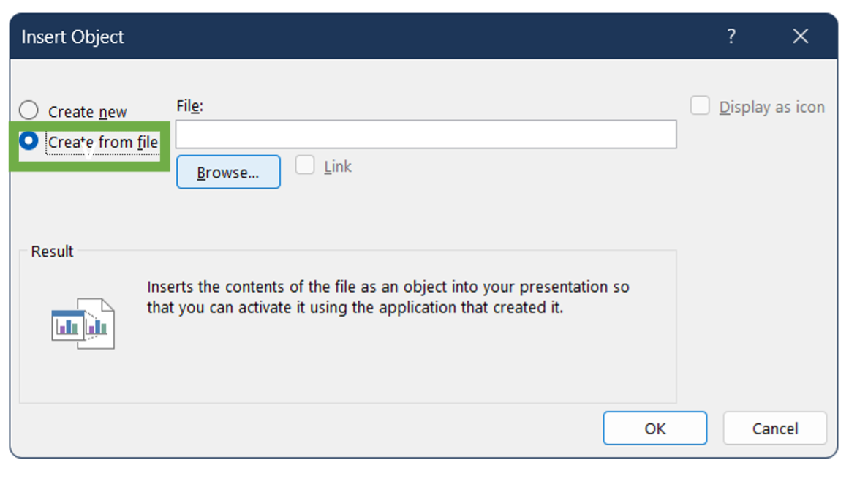Viewport: 868px width, 479px height.
Task: Click the dialog title bar
Action: (366, 36)
